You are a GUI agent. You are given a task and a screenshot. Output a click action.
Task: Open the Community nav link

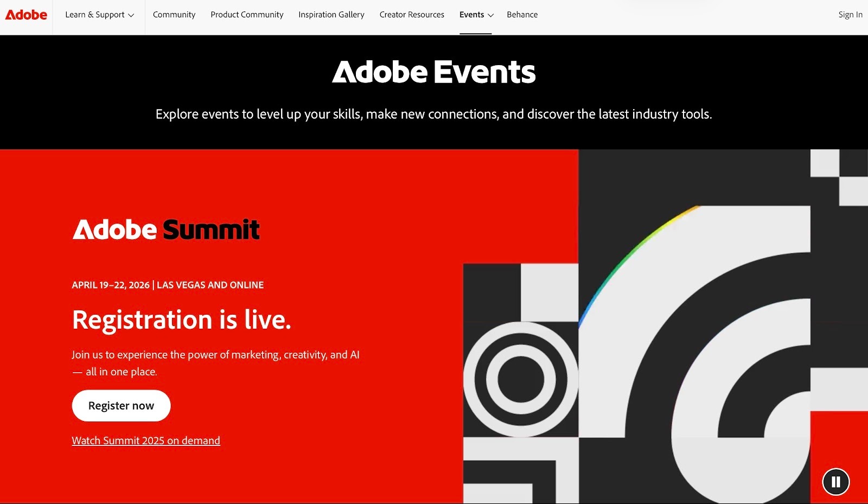[174, 15]
